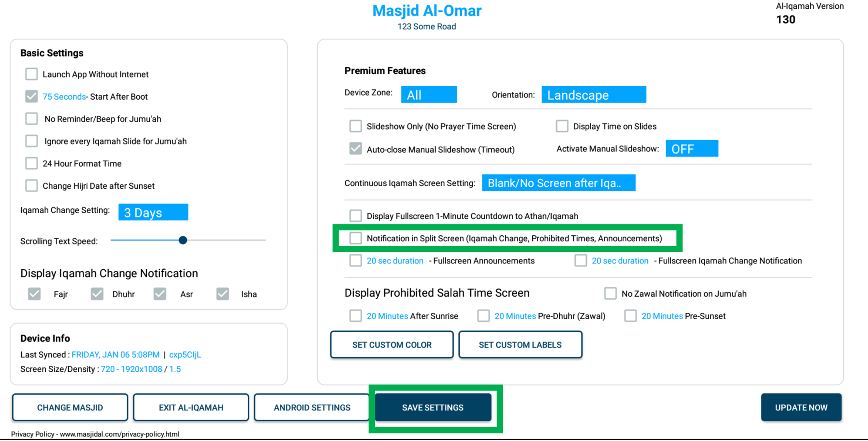Image resolution: width=868 pixels, height=441 pixels.
Task: Uncheck Auto-close Manual Slideshow (Timeout)
Action: tap(356, 149)
